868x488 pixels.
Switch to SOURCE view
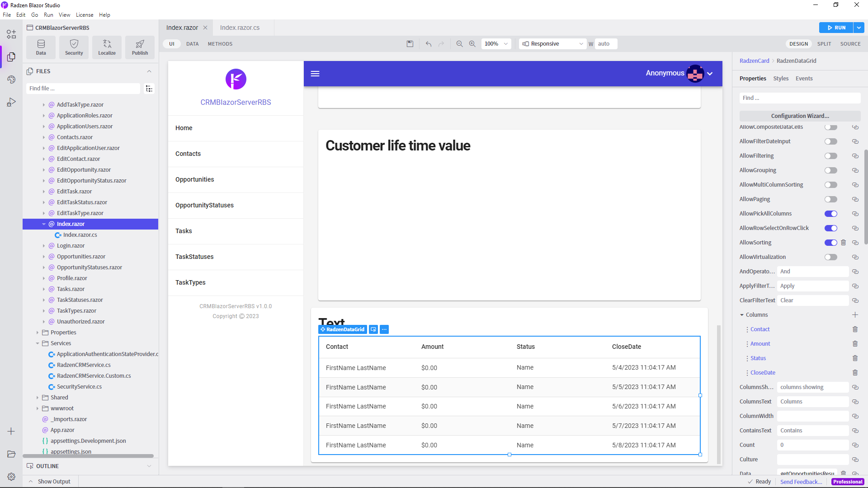[850, 44]
